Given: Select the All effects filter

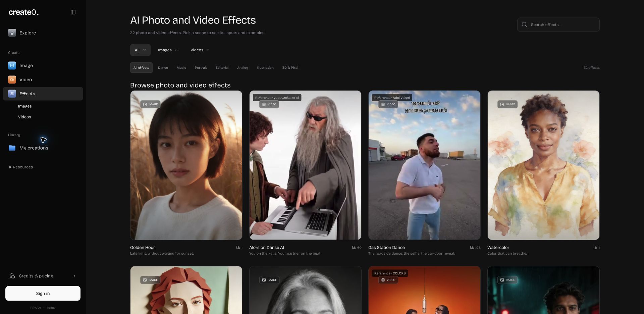Looking at the screenshot, I should coord(141,68).
